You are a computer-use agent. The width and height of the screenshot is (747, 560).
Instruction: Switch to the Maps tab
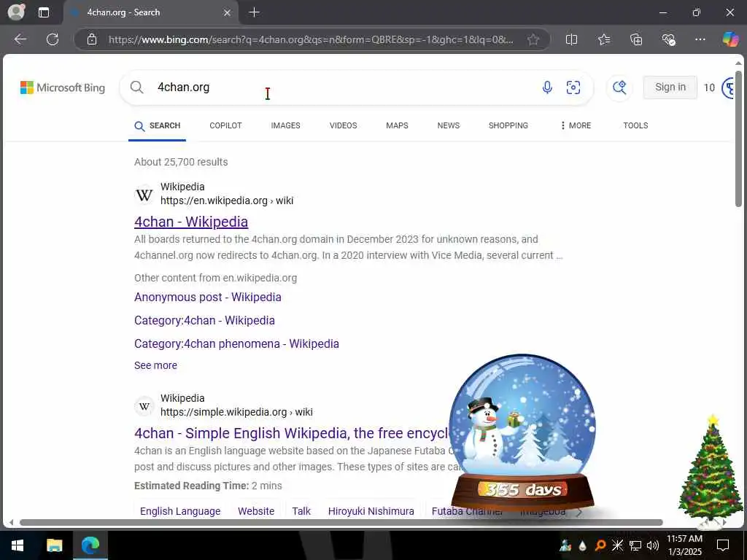coord(397,125)
